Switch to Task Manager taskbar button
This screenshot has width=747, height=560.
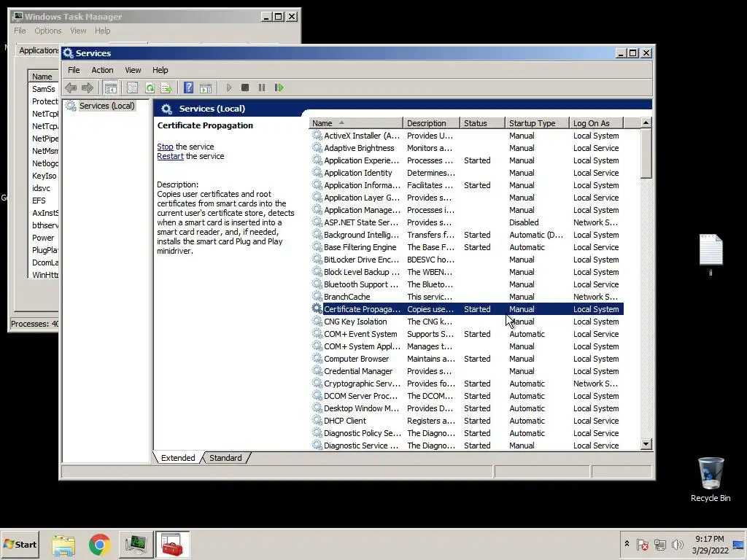point(136,545)
